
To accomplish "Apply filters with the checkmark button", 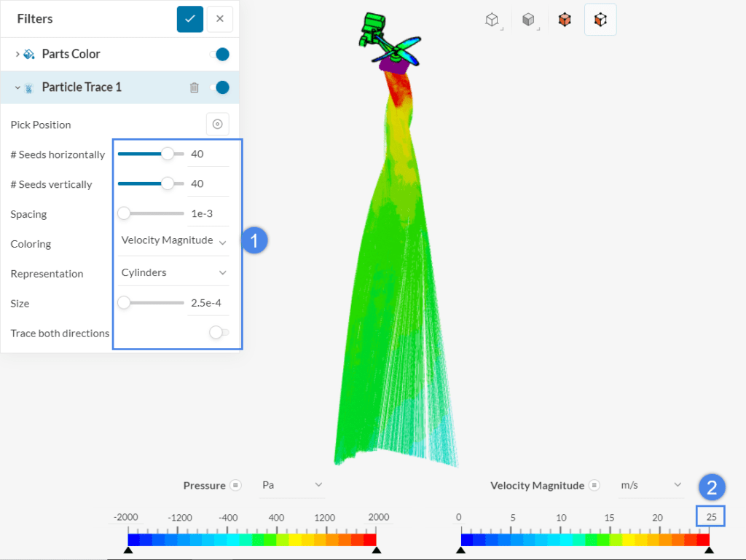I will 190,19.
